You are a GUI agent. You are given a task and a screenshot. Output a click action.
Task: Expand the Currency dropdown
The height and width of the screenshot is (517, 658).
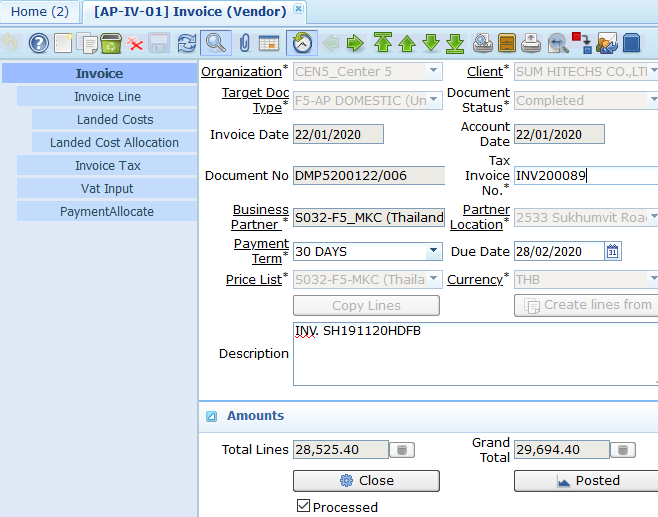pos(654,279)
